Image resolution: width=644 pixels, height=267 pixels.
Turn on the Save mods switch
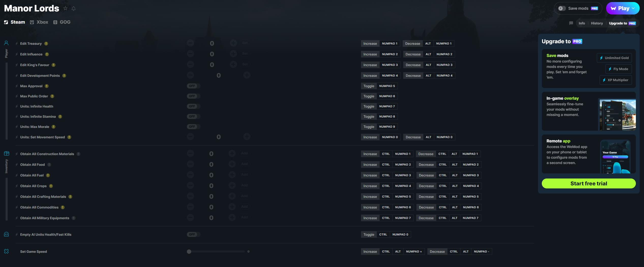pos(562,8)
